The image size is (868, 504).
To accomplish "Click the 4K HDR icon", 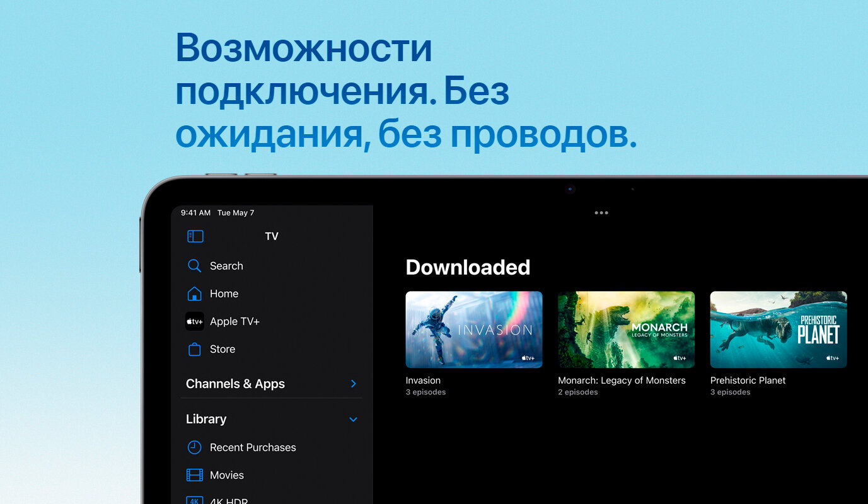I will pyautogui.click(x=195, y=500).
